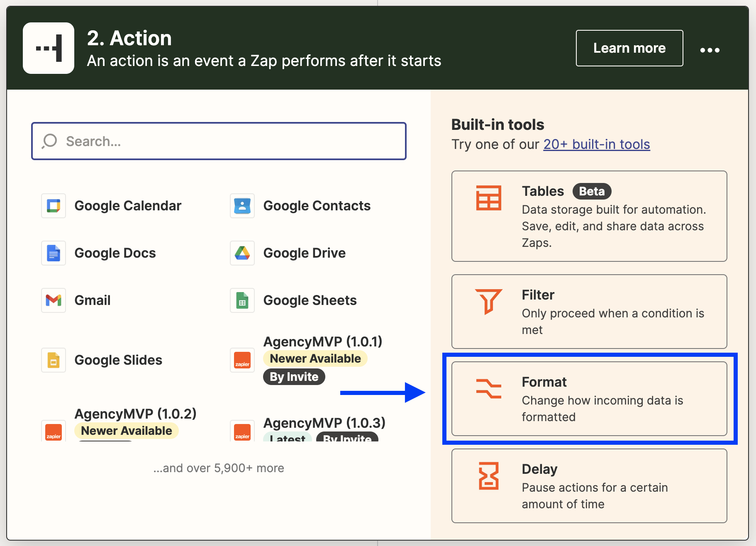Click the Beta badge next to Tables
Screen dimensions: 756x546
tap(592, 191)
